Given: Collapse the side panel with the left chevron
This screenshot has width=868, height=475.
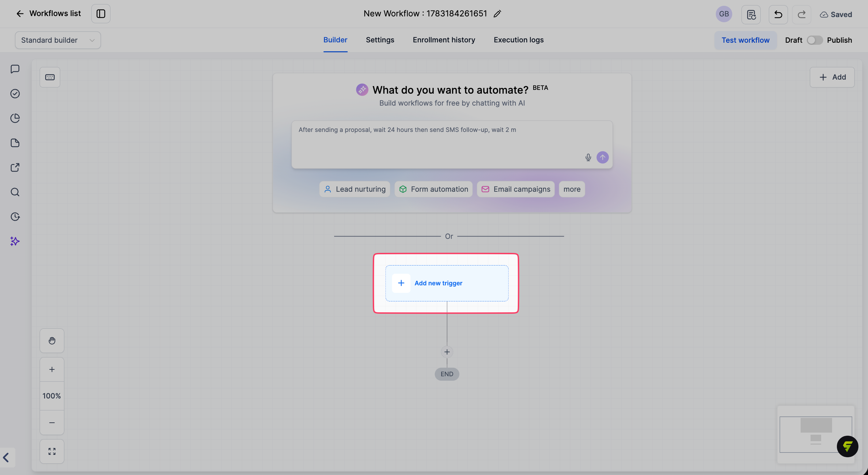Looking at the screenshot, I should (6, 457).
